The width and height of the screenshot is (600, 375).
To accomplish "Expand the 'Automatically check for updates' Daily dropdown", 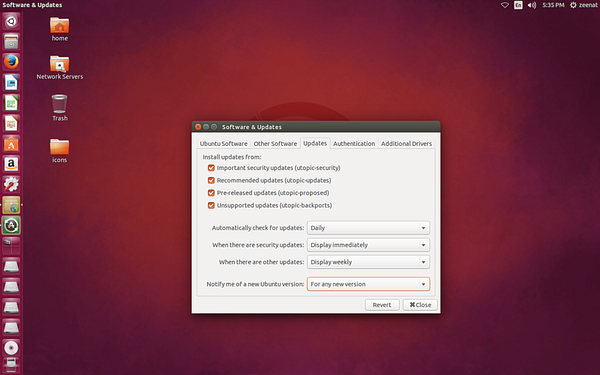I will [x=368, y=228].
